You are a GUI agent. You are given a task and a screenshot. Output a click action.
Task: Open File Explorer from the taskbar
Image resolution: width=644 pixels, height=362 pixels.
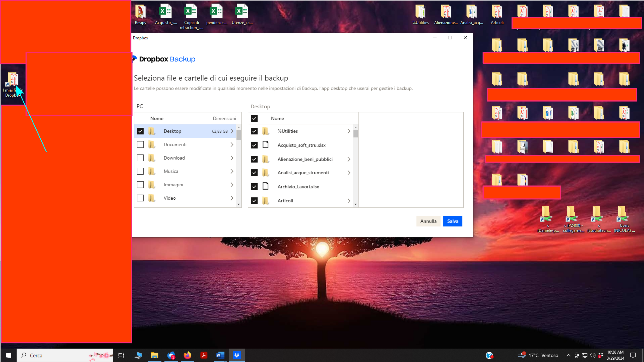click(154, 355)
